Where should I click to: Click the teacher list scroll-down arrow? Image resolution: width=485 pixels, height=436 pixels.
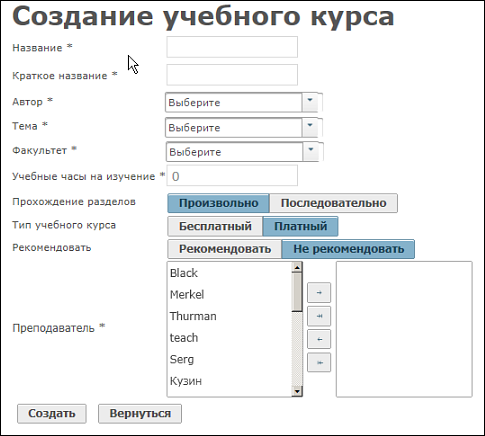297,391
